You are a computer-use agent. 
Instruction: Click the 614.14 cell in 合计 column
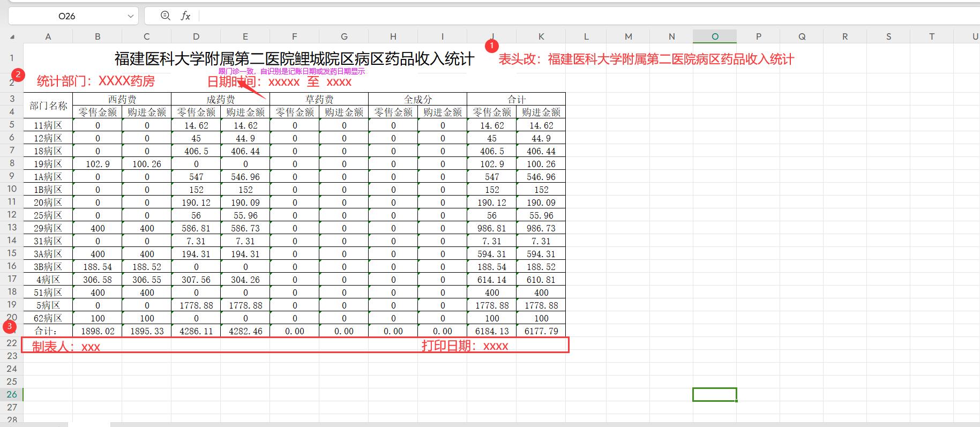pyautogui.click(x=492, y=280)
